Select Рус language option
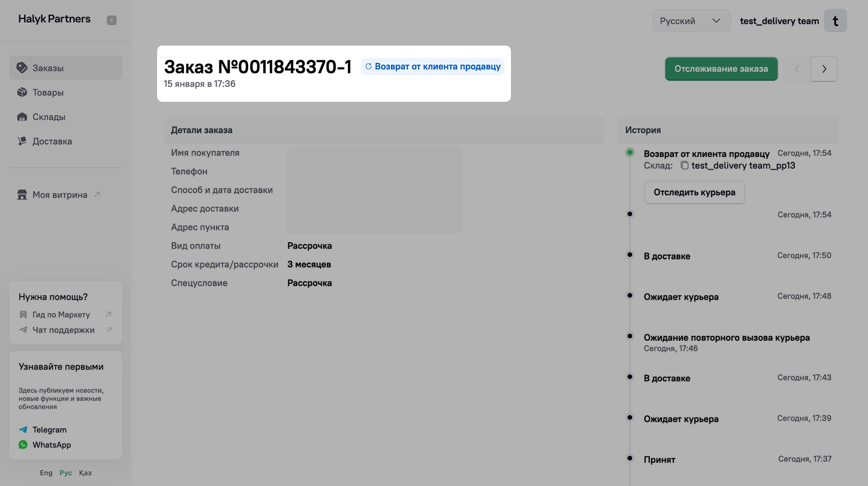 (x=65, y=473)
